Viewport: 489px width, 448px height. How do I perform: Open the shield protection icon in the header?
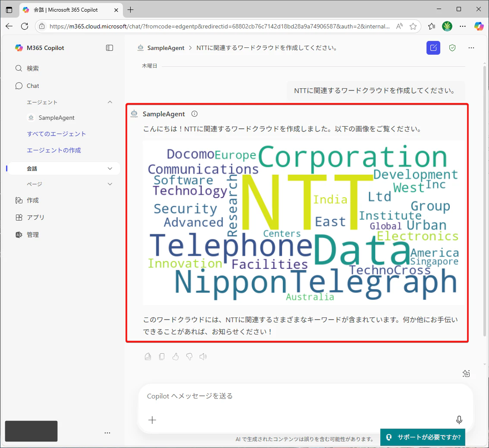[452, 48]
